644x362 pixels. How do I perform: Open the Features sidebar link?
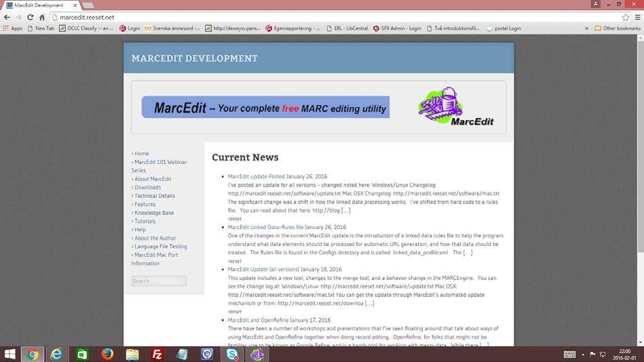click(145, 204)
